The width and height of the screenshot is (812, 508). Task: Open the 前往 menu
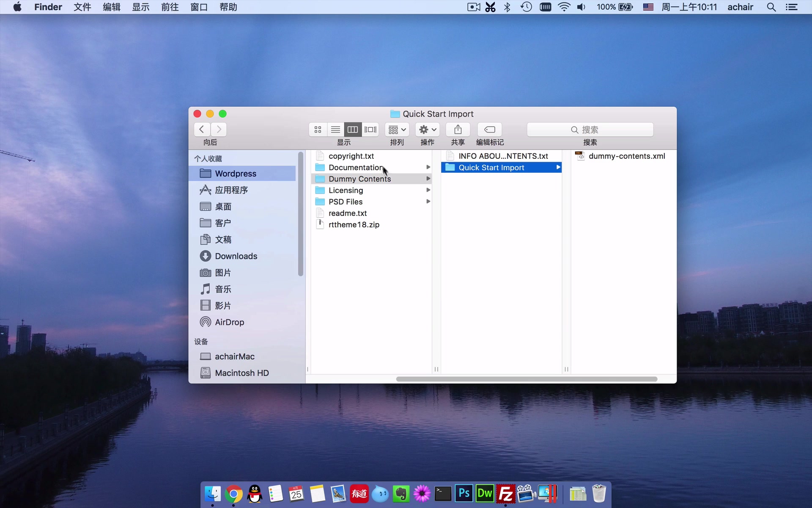tap(170, 7)
